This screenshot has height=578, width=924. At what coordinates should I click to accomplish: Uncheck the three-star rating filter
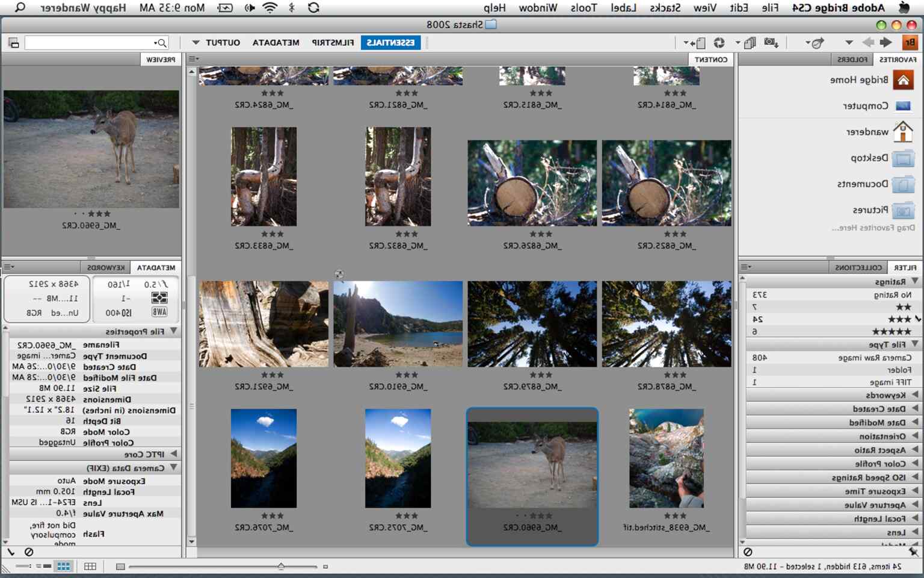pyautogui.click(x=833, y=319)
